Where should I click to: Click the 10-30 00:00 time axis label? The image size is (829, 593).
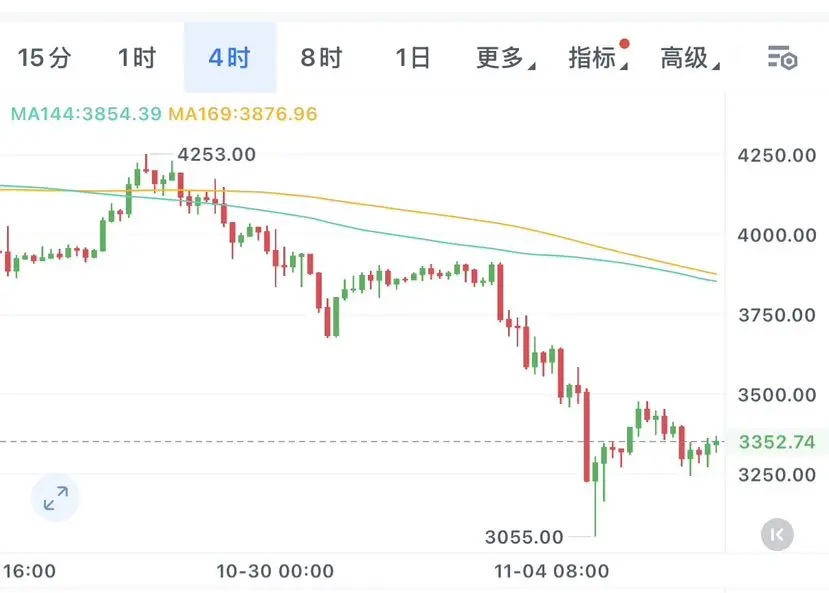tap(275, 571)
